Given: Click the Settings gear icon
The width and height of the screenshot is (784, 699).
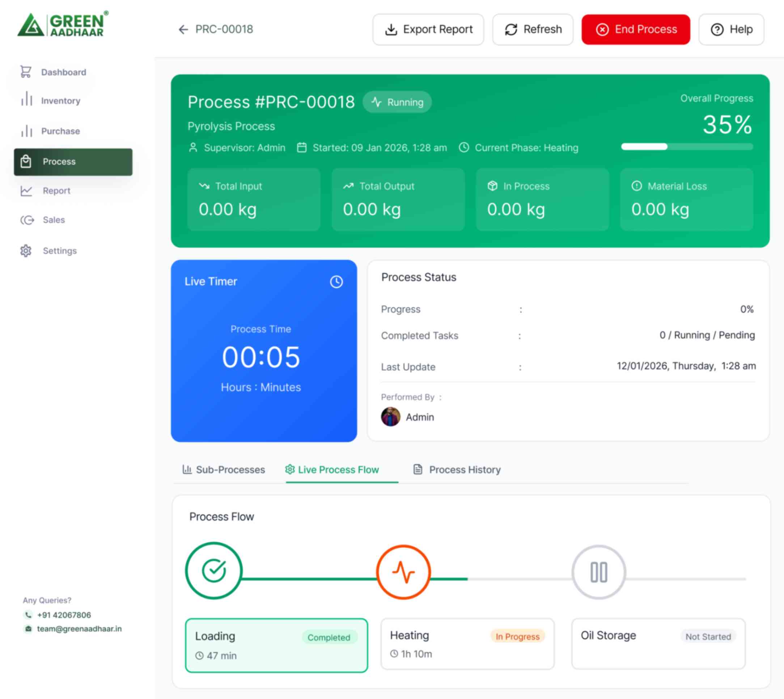Looking at the screenshot, I should [26, 251].
